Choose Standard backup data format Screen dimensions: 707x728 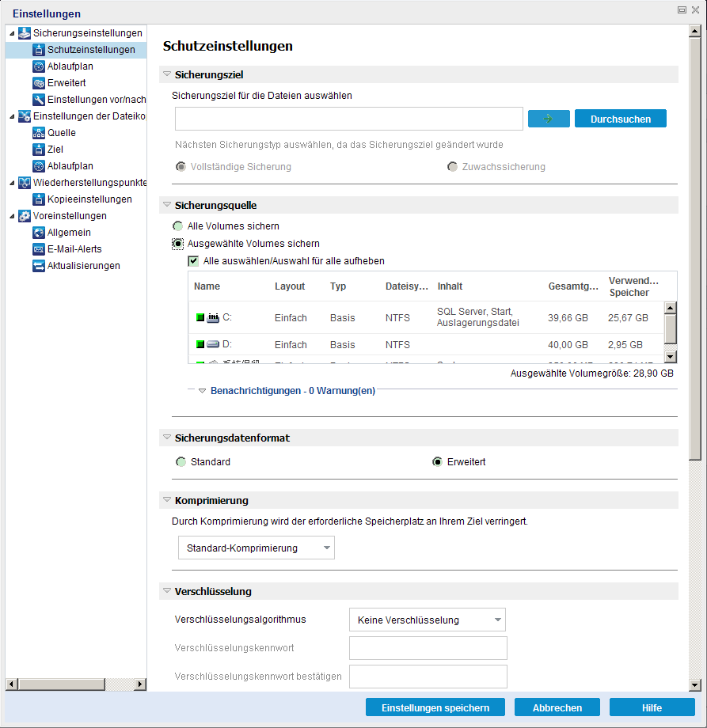[181, 462]
